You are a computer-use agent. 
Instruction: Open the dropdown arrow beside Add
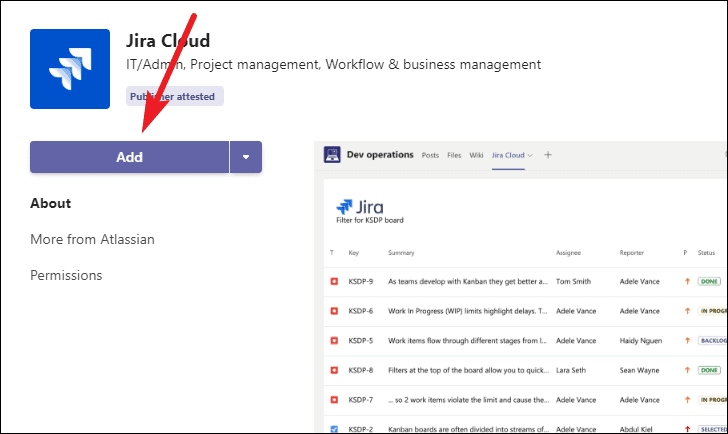pyautogui.click(x=246, y=157)
